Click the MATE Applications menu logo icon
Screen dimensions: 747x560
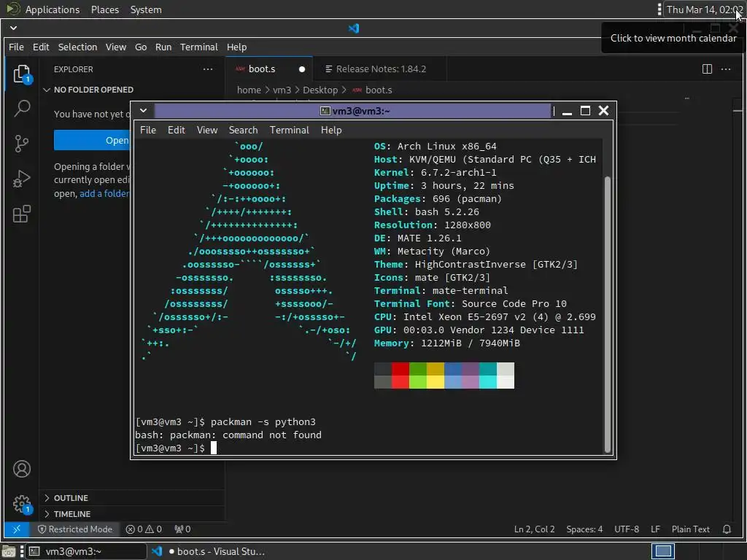point(13,9)
